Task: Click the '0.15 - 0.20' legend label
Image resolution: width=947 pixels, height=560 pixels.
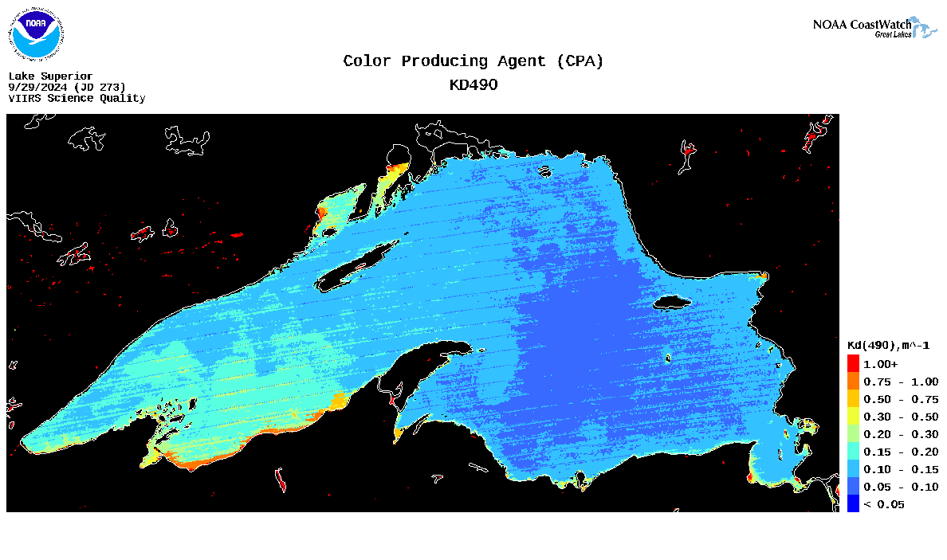Action: (901, 452)
